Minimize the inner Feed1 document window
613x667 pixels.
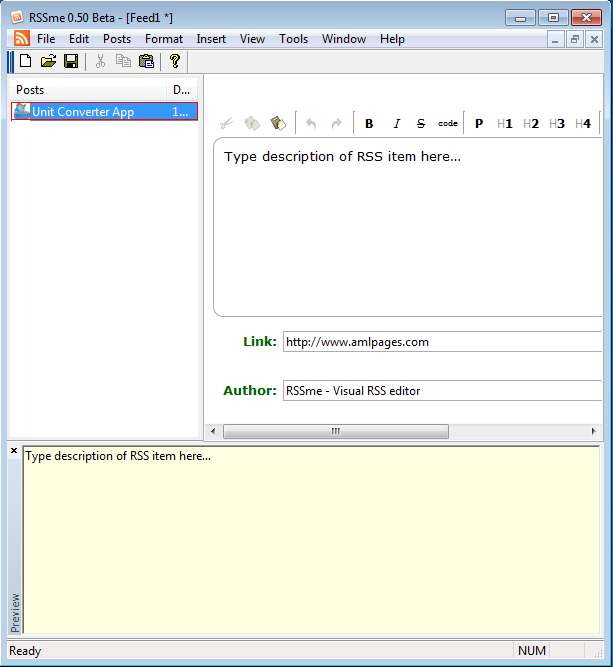pos(554,40)
